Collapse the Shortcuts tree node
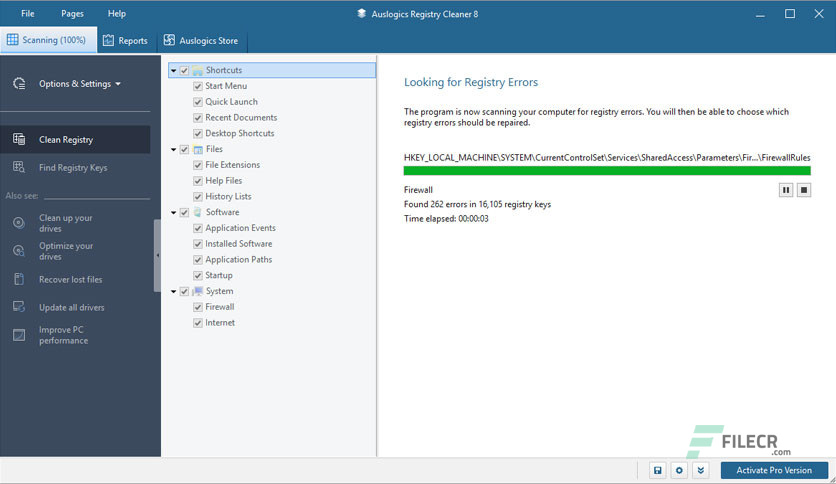Image resolution: width=836 pixels, height=484 pixels. tap(173, 70)
